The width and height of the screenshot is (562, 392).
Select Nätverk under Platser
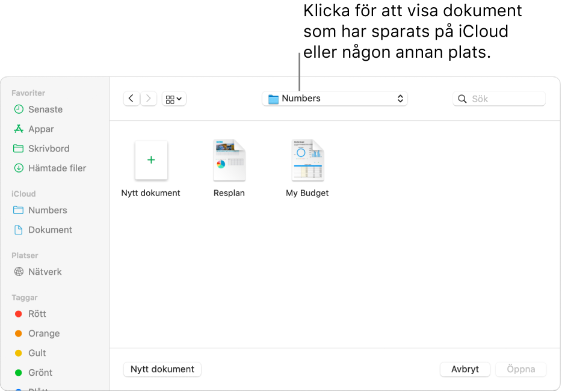pos(45,272)
